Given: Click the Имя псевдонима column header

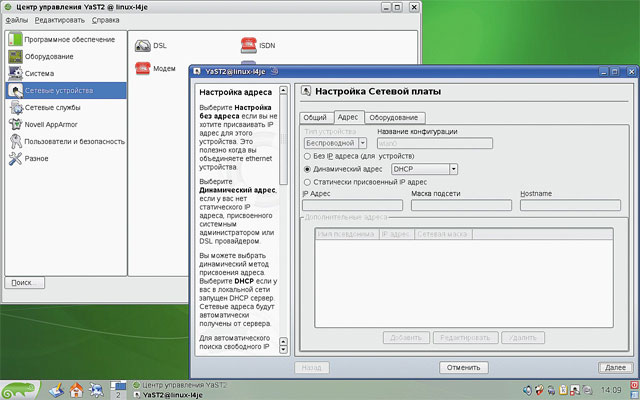Looking at the screenshot, I should tap(347, 234).
